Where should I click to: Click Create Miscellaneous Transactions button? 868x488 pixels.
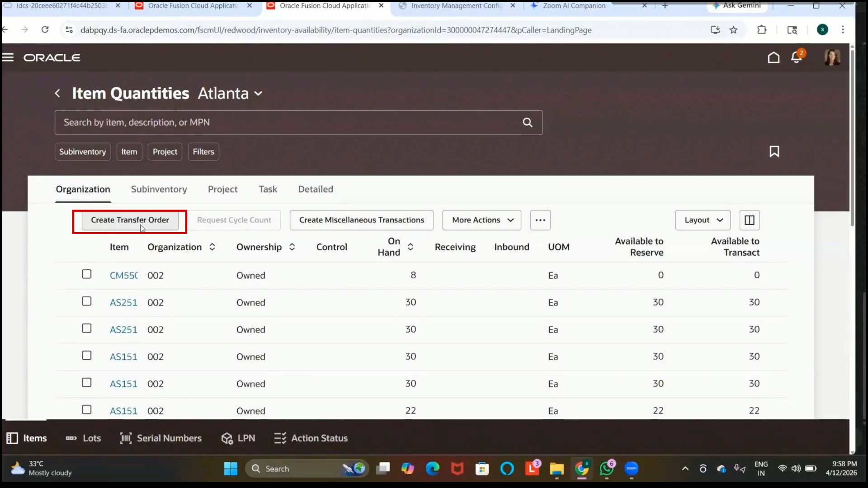(x=362, y=220)
